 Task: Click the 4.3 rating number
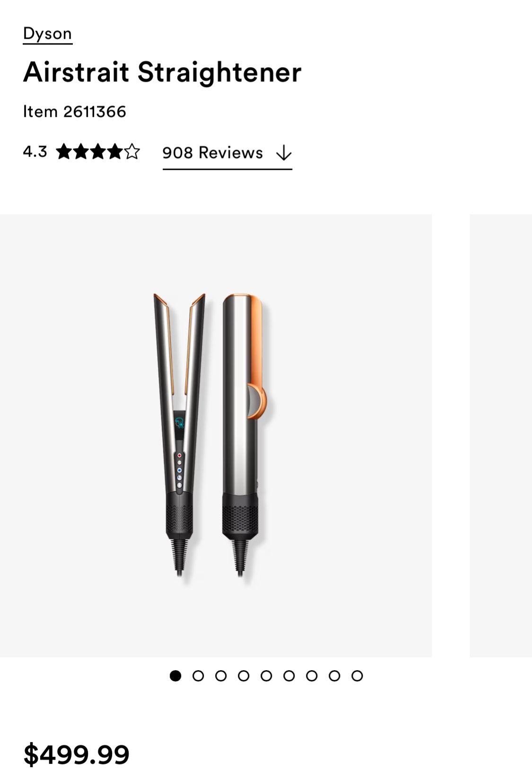35,152
